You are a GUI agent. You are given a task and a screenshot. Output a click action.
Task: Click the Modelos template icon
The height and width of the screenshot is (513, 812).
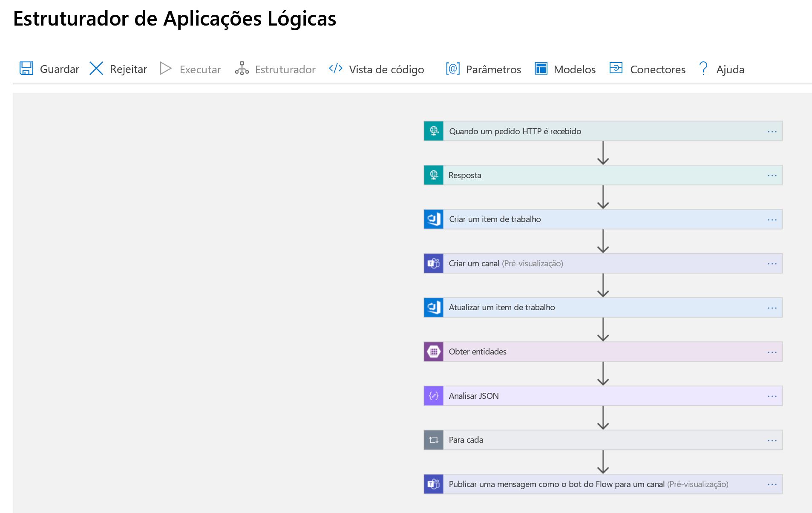[541, 69]
